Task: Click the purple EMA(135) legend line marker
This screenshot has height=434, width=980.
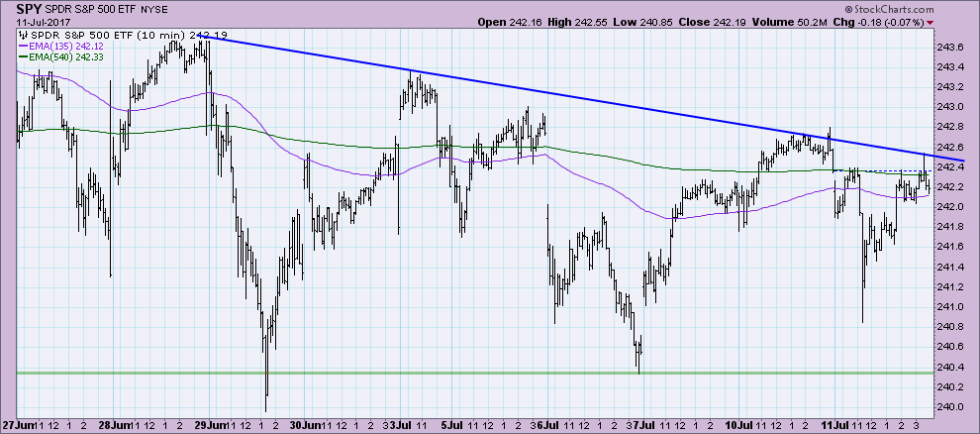Action: (x=23, y=47)
